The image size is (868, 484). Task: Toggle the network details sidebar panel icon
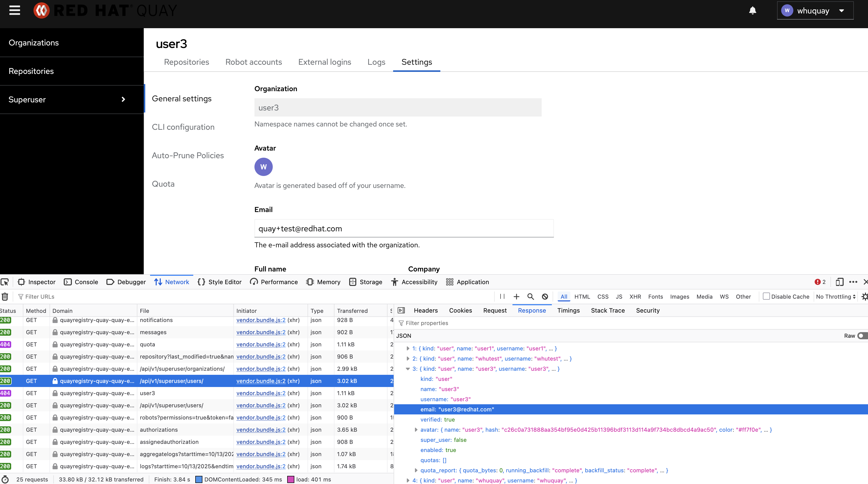point(401,310)
